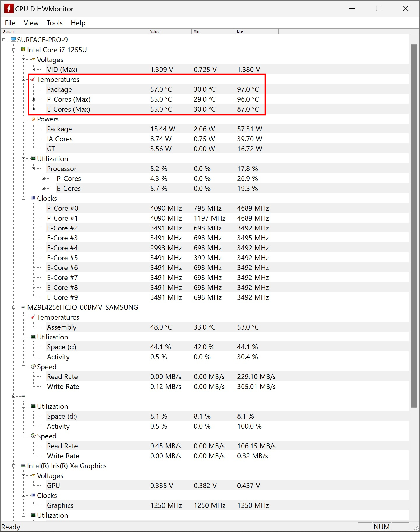Collapse the Powers section
The image size is (420, 532).
pyautogui.click(x=23, y=119)
